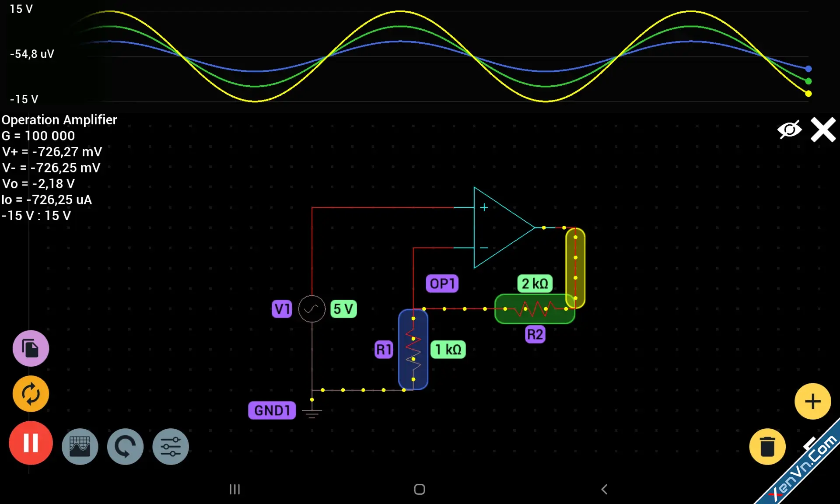The height and width of the screenshot is (504, 840).
Task: Hide the scope with crossed-eye icon
Action: click(790, 129)
